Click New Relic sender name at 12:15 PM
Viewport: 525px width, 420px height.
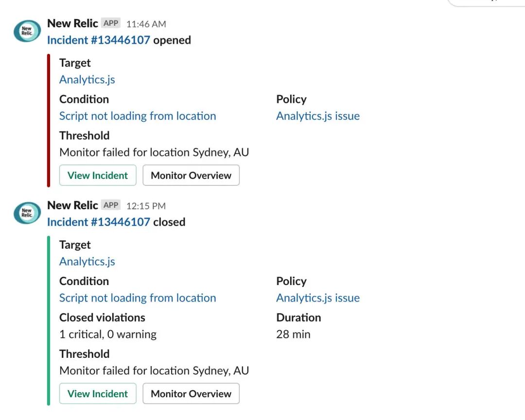point(72,205)
